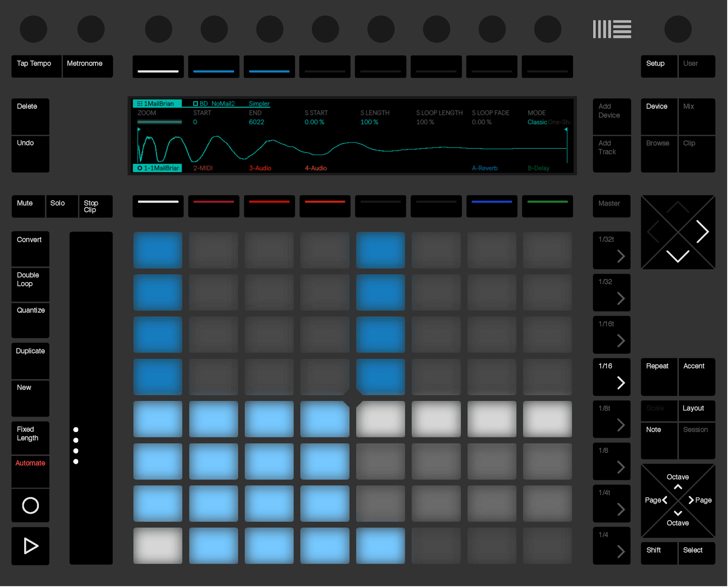The height and width of the screenshot is (587, 728).
Task: Click the Ableton logo icon top right
Action: pyautogui.click(x=612, y=29)
